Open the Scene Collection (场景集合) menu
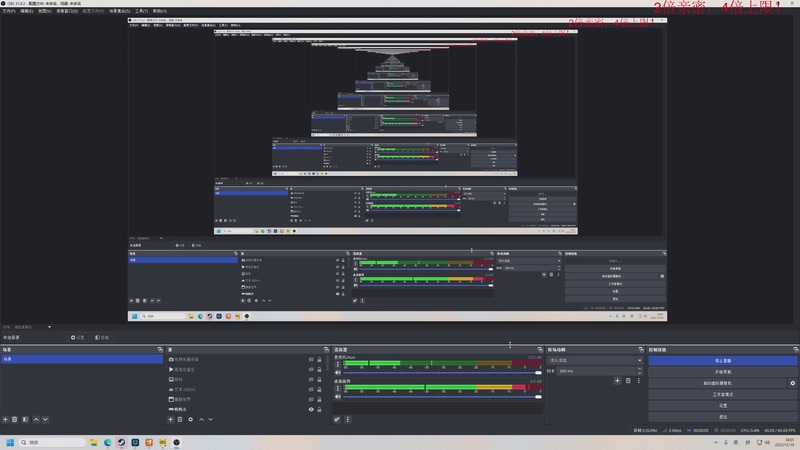Screen dimensions: 800x450 click(x=119, y=11)
